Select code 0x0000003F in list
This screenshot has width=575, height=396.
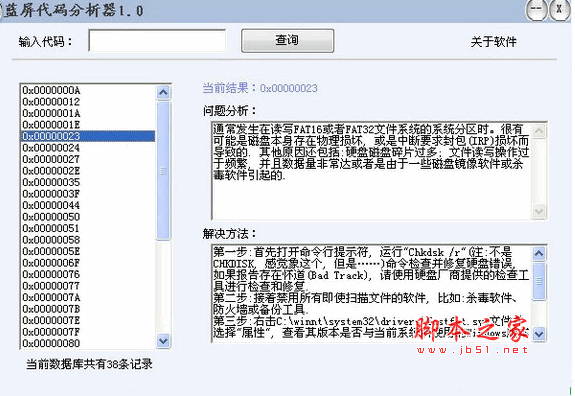[88, 194]
